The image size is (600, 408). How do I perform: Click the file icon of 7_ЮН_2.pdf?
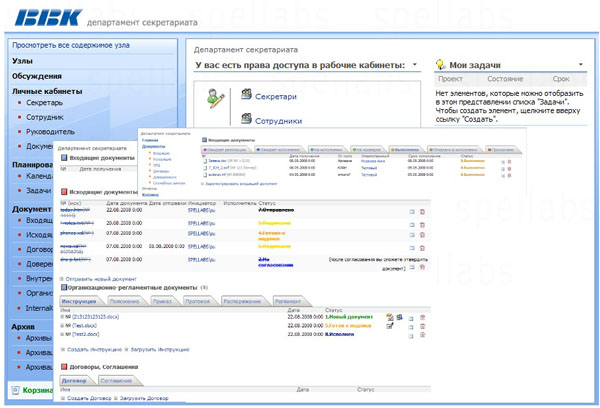point(205,168)
